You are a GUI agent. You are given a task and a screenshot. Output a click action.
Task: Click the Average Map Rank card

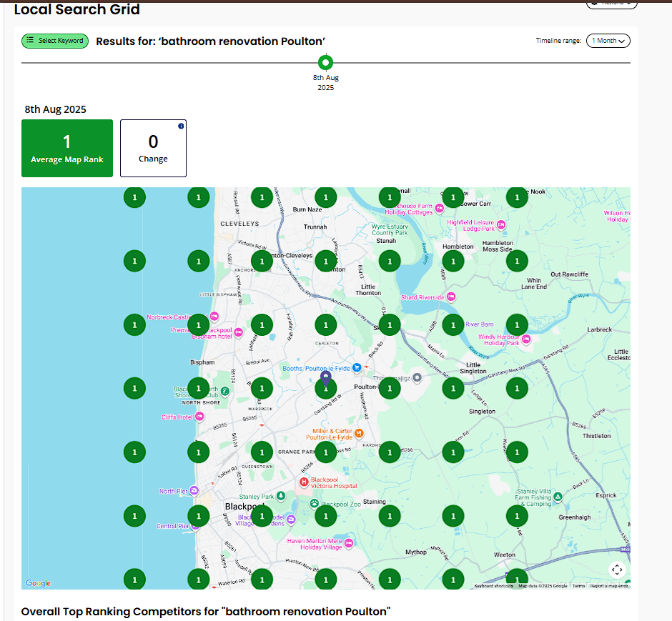pyautogui.click(x=67, y=148)
